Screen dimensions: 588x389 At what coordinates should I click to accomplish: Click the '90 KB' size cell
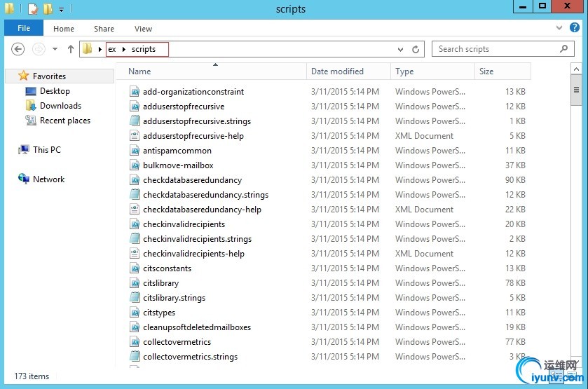[515, 179]
